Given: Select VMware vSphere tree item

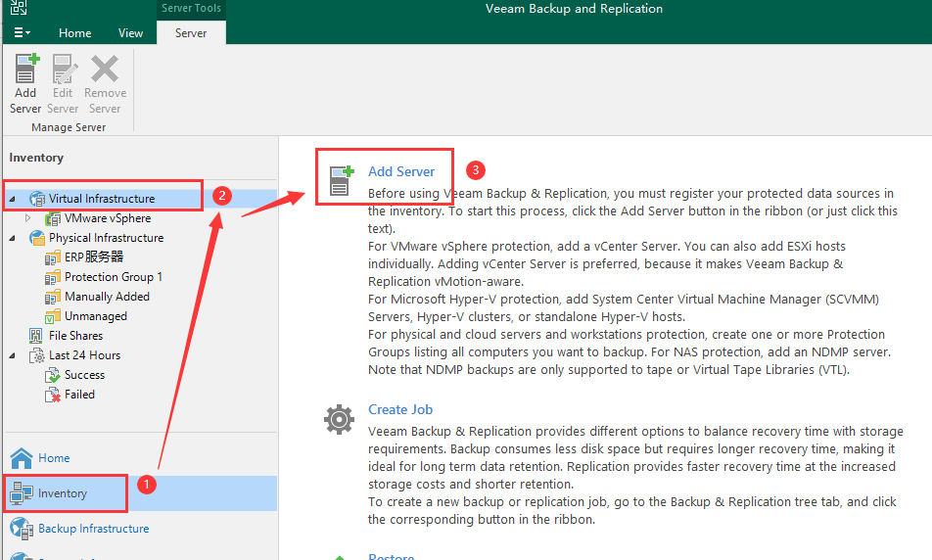Looking at the screenshot, I should tap(108, 218).
